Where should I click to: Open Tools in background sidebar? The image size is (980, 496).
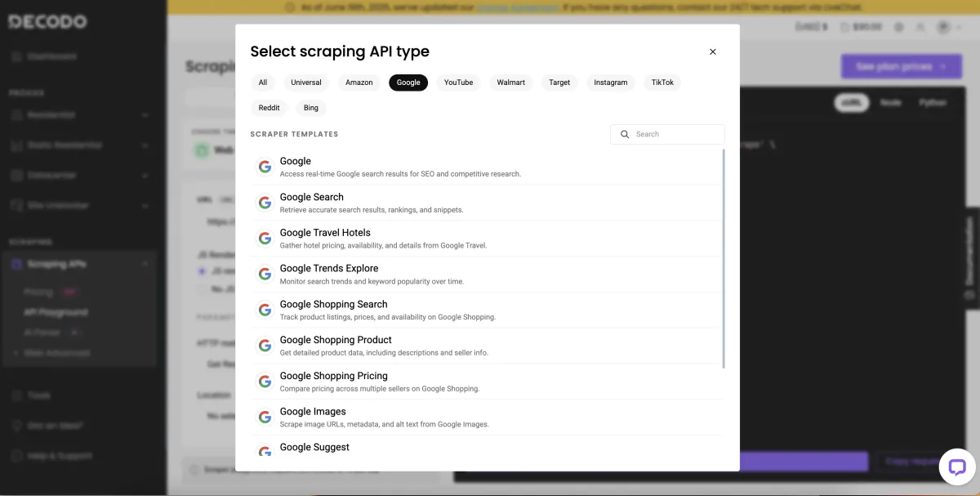[38, 395]
